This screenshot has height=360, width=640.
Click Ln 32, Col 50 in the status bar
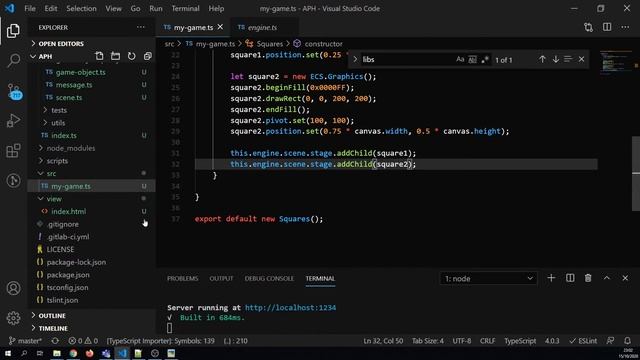[383, 340]
